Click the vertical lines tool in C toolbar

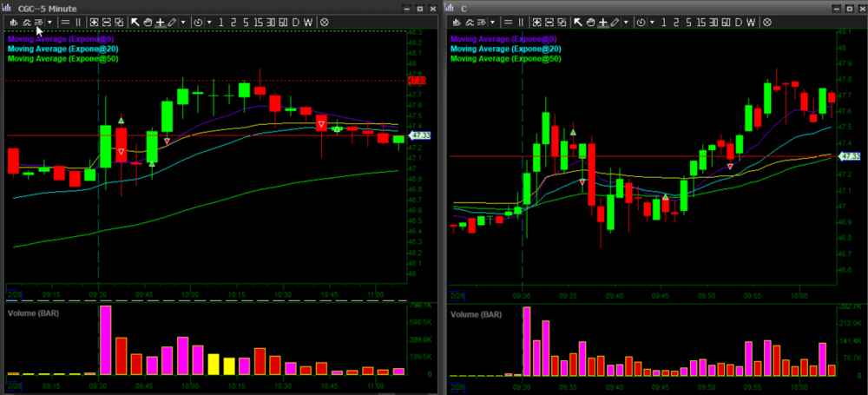(521, 21)
